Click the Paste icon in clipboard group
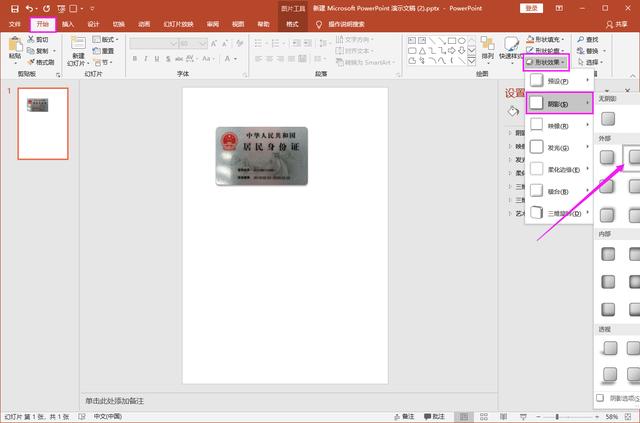 click(14, 46)
